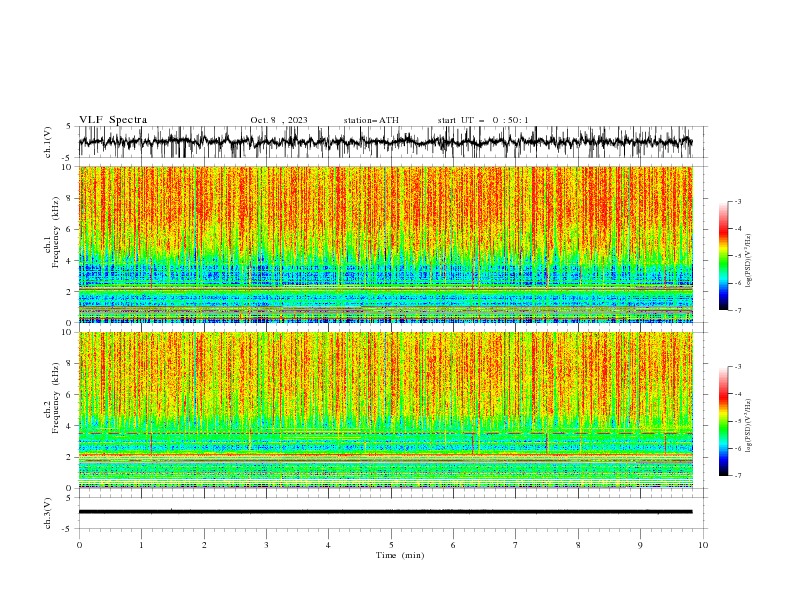Click time axis tick label "4"

pos(329,545)
